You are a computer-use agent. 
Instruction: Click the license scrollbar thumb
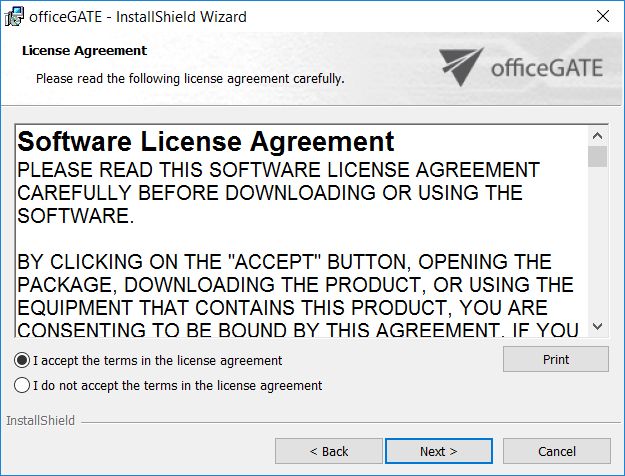tap(598, 157)
